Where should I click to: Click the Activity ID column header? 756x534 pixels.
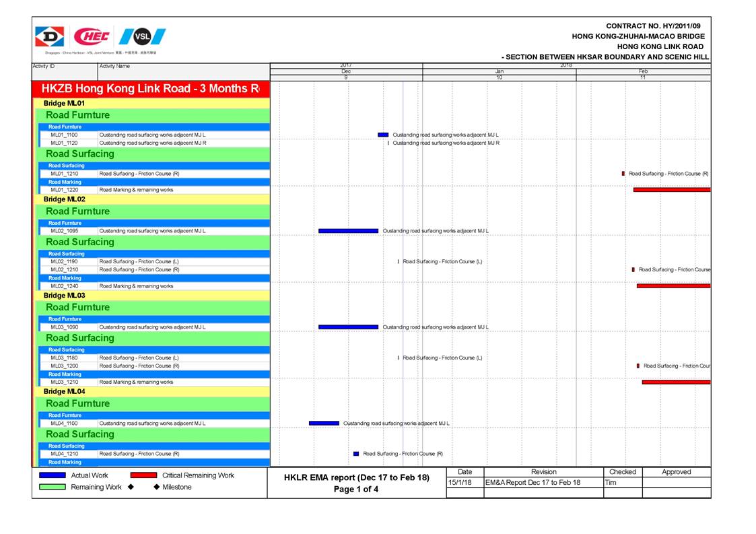44,66
